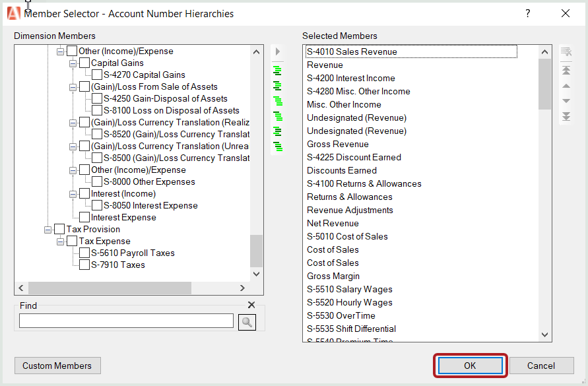The height and width of the screenshot is (386, 588).
Task: Select S-4225 Discount Earned entry
Action: point(354,157)
